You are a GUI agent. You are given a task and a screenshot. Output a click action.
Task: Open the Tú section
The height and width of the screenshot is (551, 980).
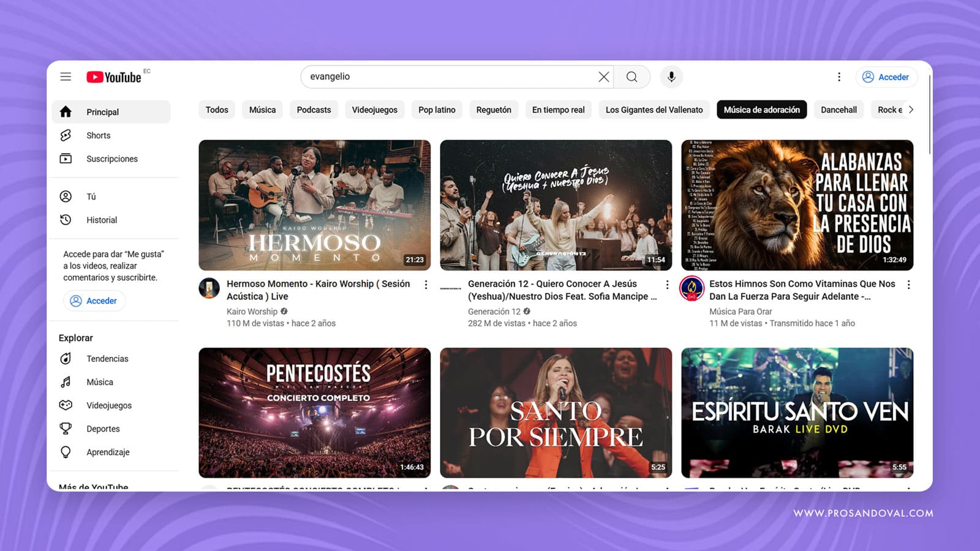(111, 197)
